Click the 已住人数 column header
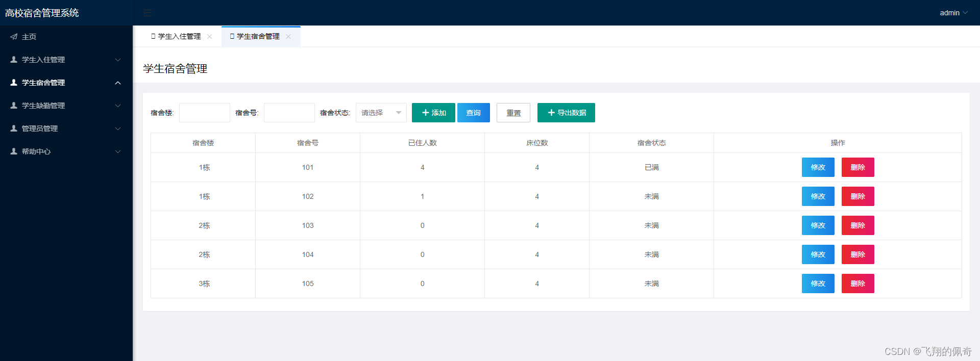Viewport: 980px width, 361px height. click(423, 143)
